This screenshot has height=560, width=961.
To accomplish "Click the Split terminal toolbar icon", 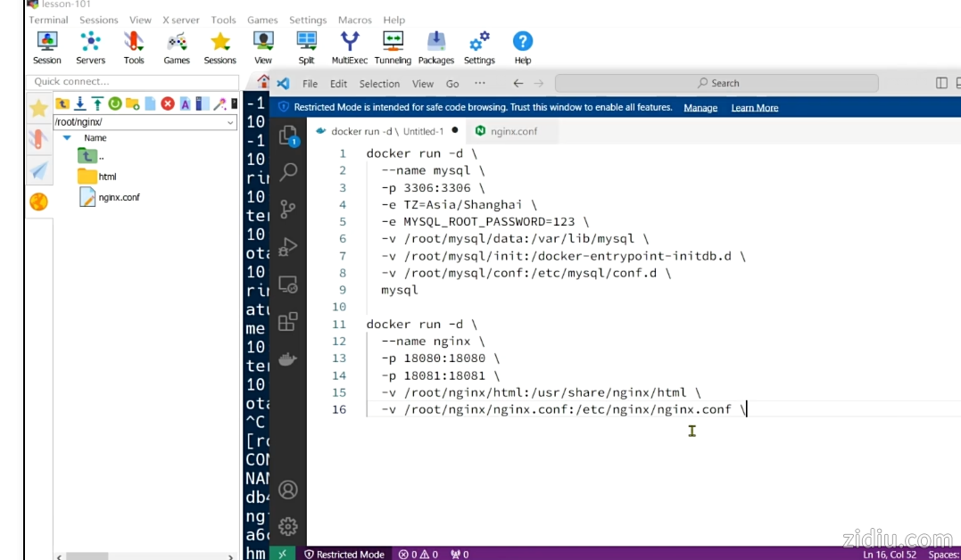I will coord(306,47).
